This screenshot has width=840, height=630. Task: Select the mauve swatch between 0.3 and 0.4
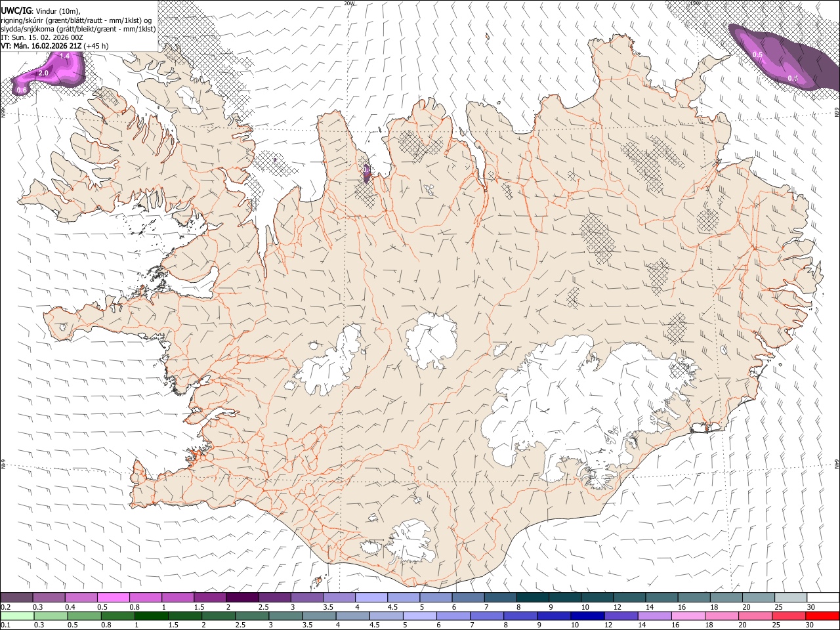point(49,597)
